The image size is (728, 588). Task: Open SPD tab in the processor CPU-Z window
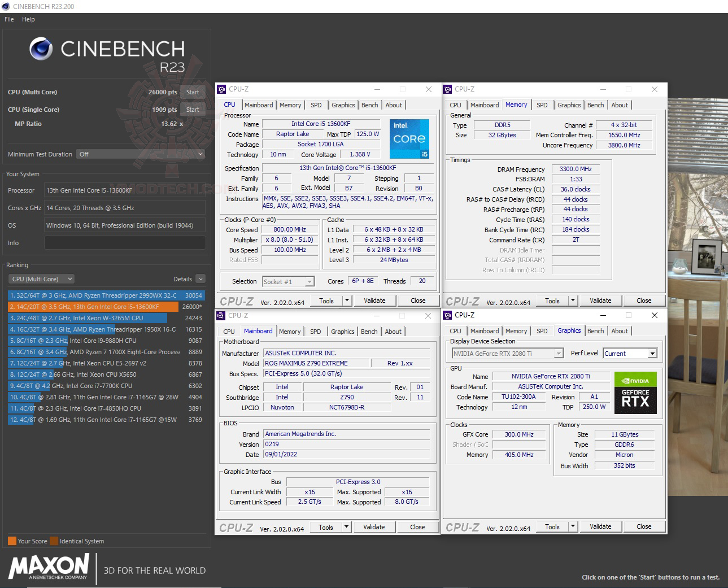(316, 105)
